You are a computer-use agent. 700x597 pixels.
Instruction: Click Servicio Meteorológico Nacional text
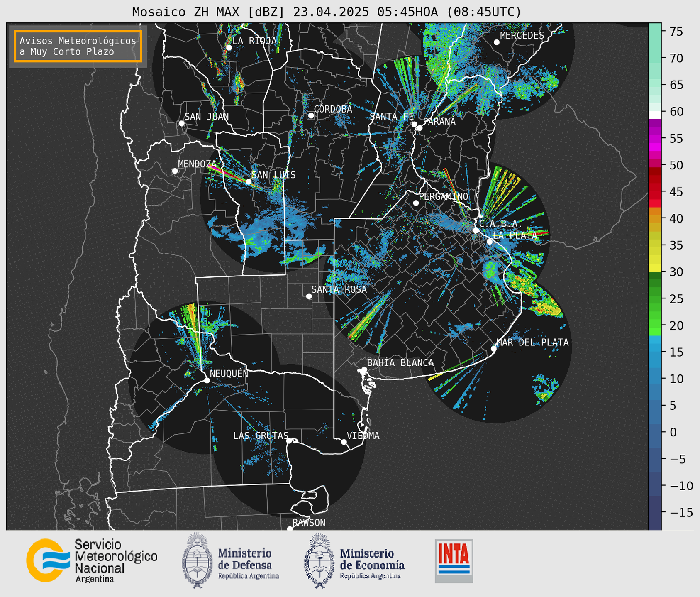[116, 560]
